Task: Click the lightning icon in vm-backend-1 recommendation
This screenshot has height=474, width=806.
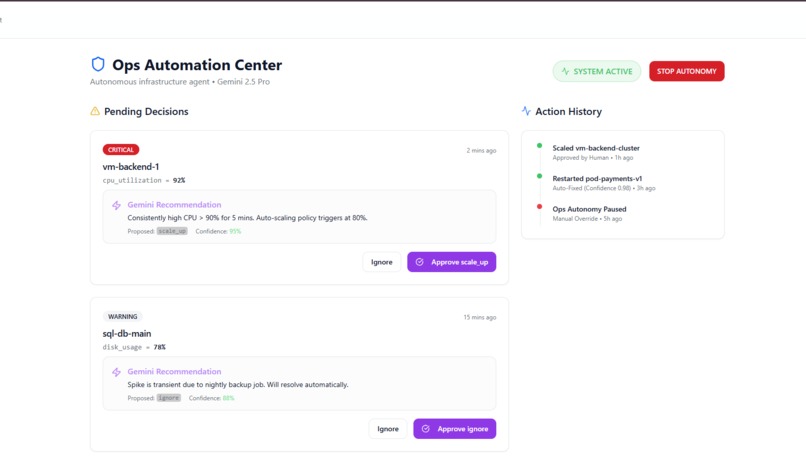Action: point(117,205)
